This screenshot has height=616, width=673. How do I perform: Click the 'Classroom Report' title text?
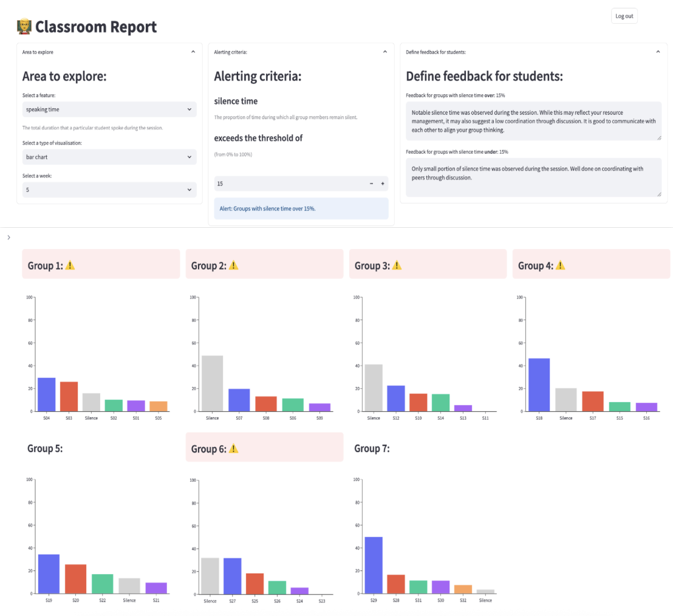click(x=96, y=27)
